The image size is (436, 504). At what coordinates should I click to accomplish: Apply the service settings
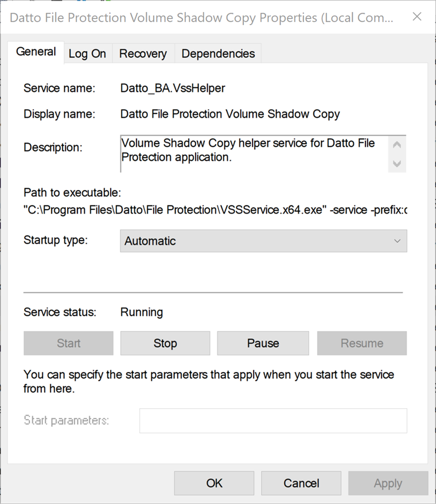[388, 483]
